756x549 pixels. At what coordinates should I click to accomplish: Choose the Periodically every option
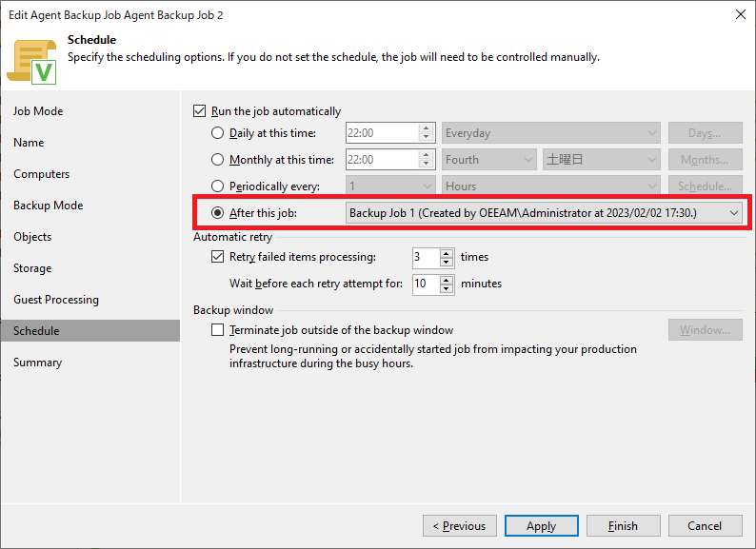pos(218,186)
